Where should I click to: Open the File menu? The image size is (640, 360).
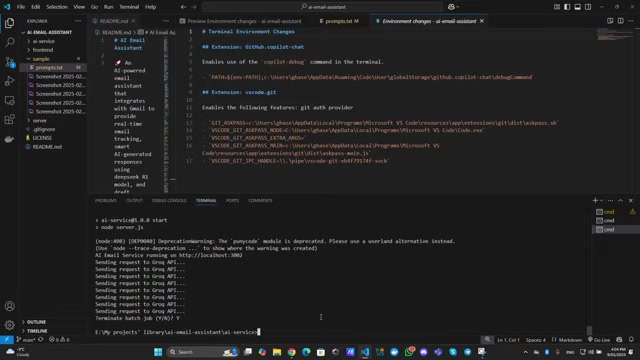(21, 7)
